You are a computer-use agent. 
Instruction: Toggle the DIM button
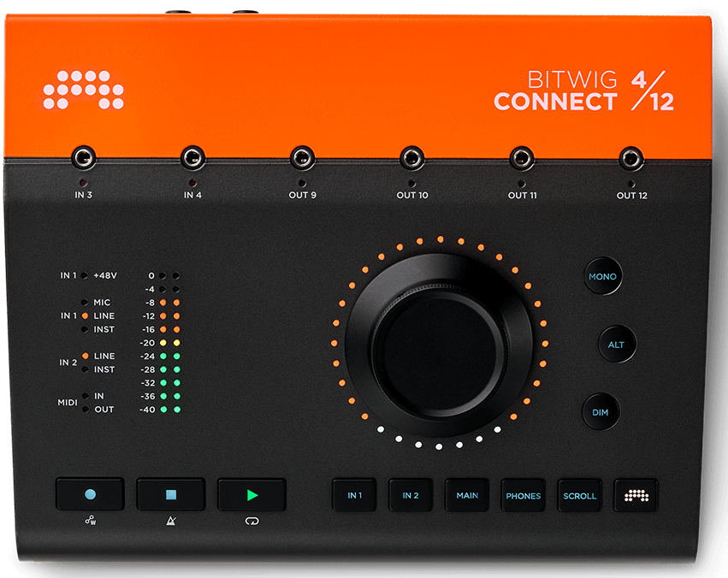click(x=601, y=412)
